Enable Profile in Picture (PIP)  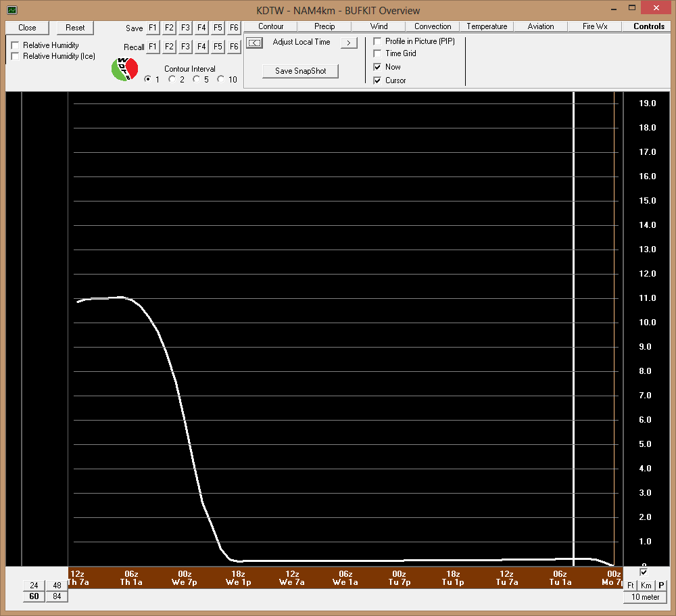click(377, 41)
